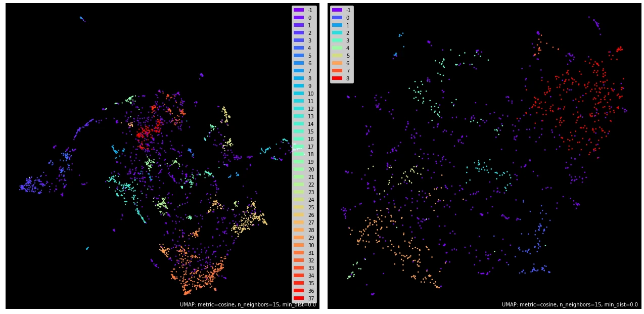The height and width of the screenshot is (314, 644).
Task: Click cluster 8 red swatch in right legend
Action: [337, 78]
